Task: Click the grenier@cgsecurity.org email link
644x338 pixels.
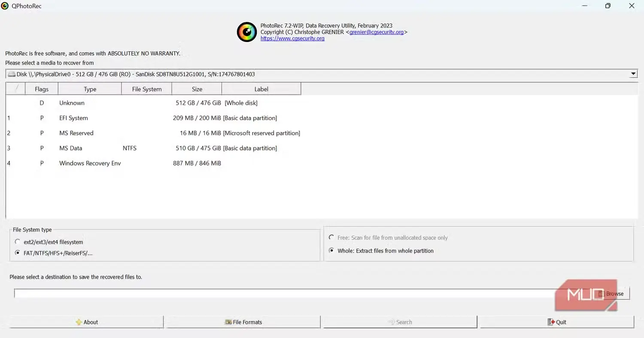Action: tap(377, 32)
